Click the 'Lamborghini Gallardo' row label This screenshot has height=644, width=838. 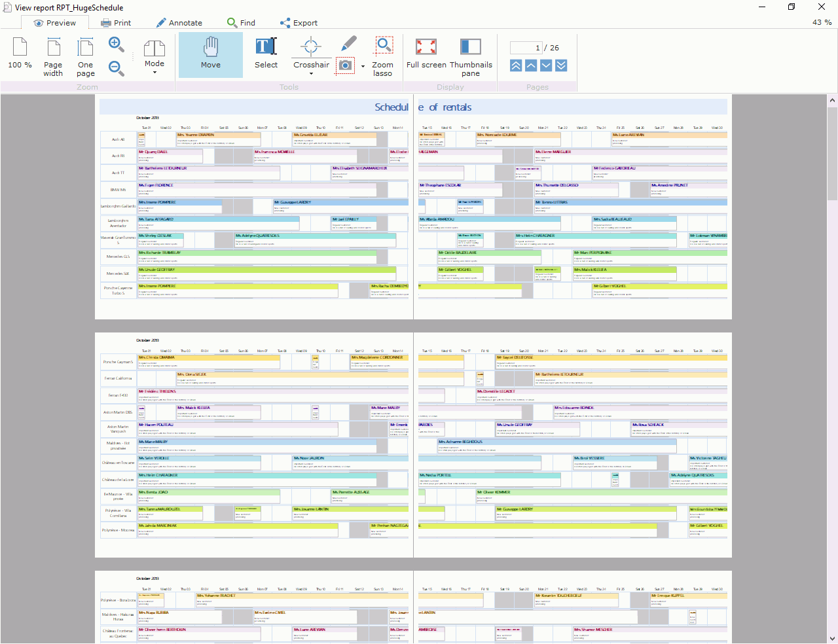coord(118,206)
